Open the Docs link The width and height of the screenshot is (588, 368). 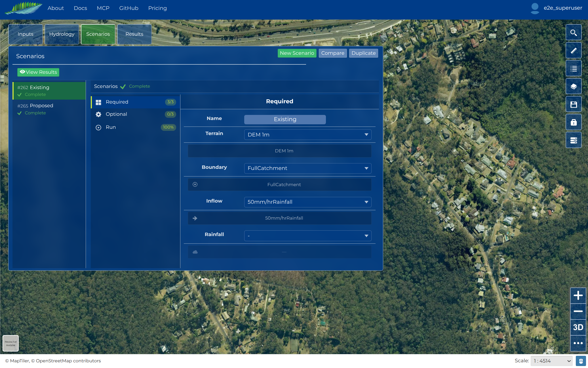tap(80, 8)
